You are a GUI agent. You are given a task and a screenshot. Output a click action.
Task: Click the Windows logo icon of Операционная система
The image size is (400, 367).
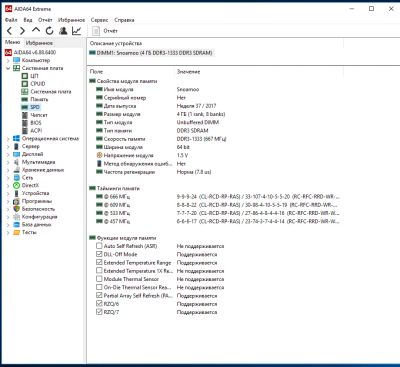[16, 139]
